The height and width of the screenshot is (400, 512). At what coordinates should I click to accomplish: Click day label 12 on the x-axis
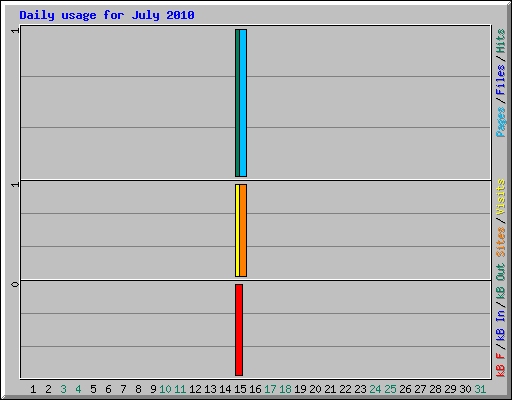[195, 389]
